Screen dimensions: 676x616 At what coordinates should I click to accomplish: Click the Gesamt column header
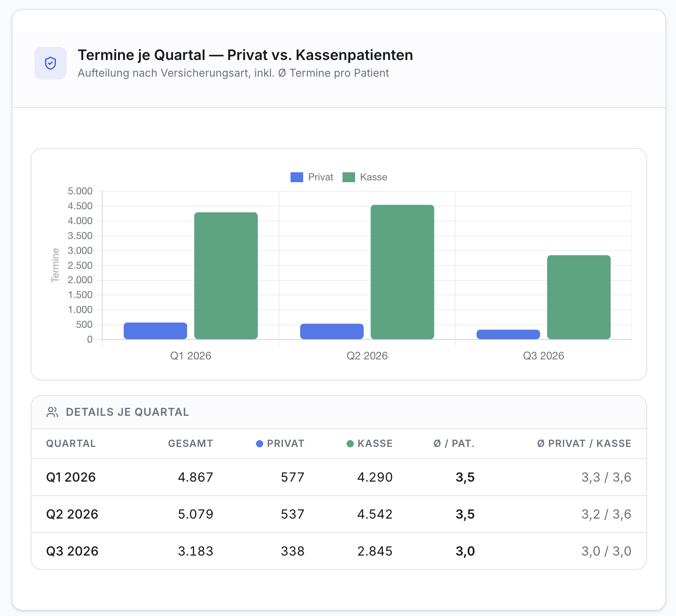point(191,444)
